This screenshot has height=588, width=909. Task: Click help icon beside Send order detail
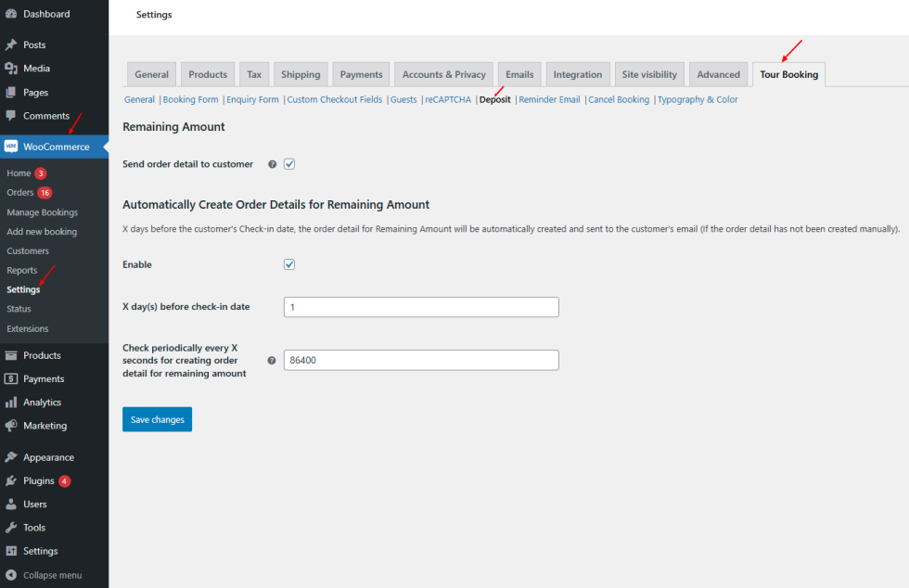(273, 164)
